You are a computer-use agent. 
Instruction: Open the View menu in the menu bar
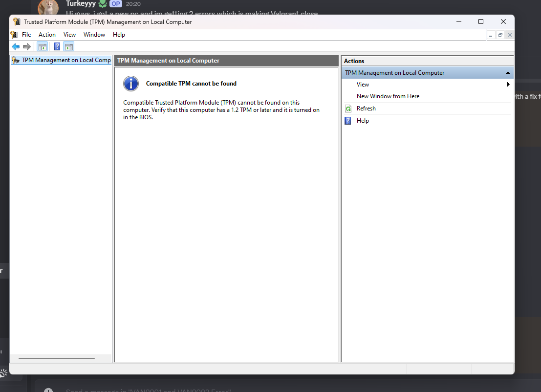click(69, 35)
